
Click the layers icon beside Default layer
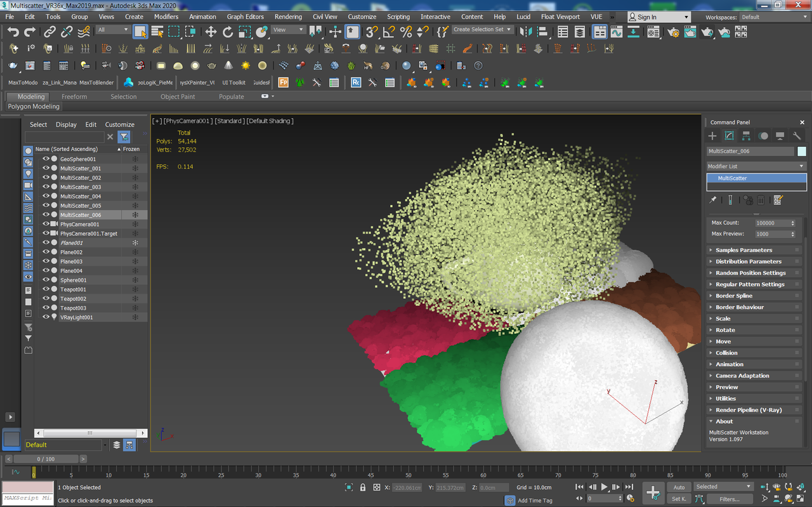point(117,445)
